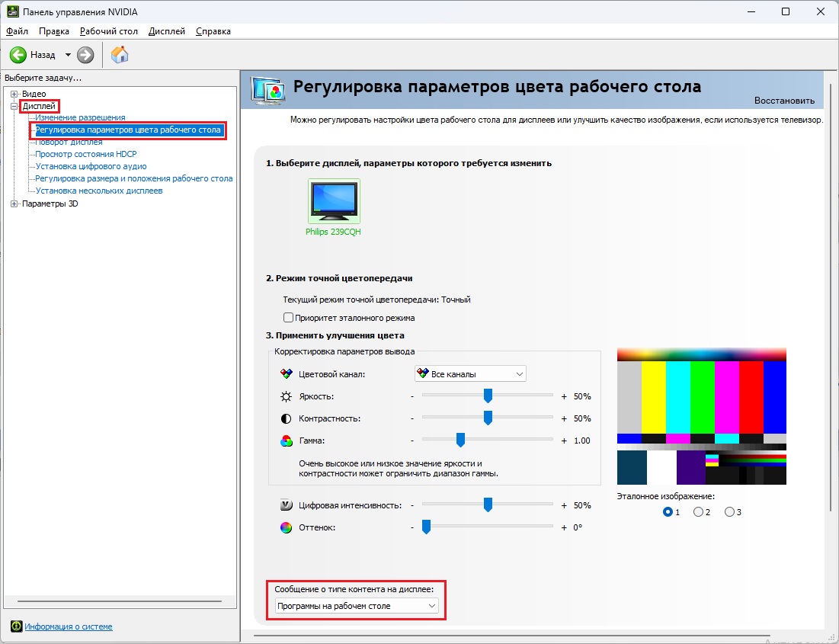Open the Цветовой канал dropdown
The image size is (839, 644).
(470, 373)
